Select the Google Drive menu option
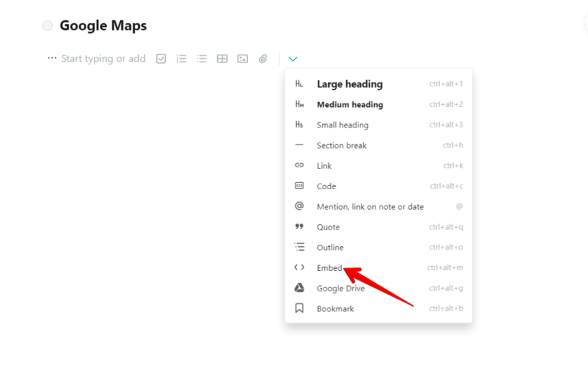 379,288
